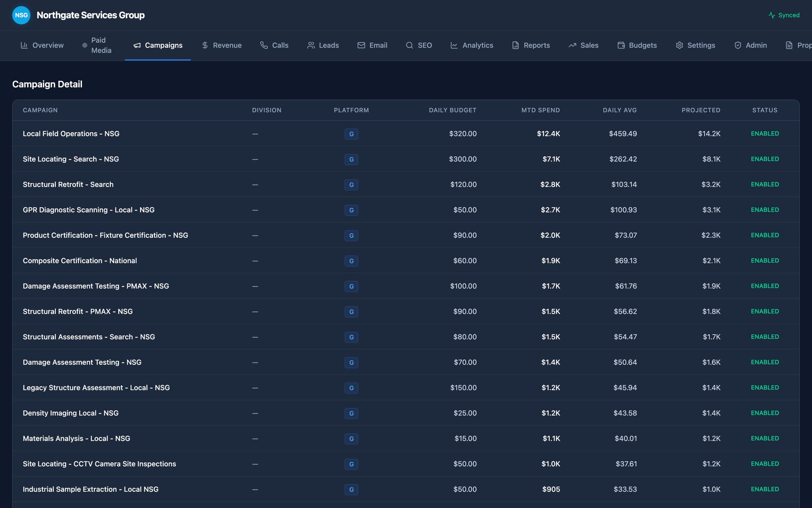The height and width of the screenshot is (508, 812).
Task: Select Materials Analysis - Local - NSG row
Action: tap(406, 438)
